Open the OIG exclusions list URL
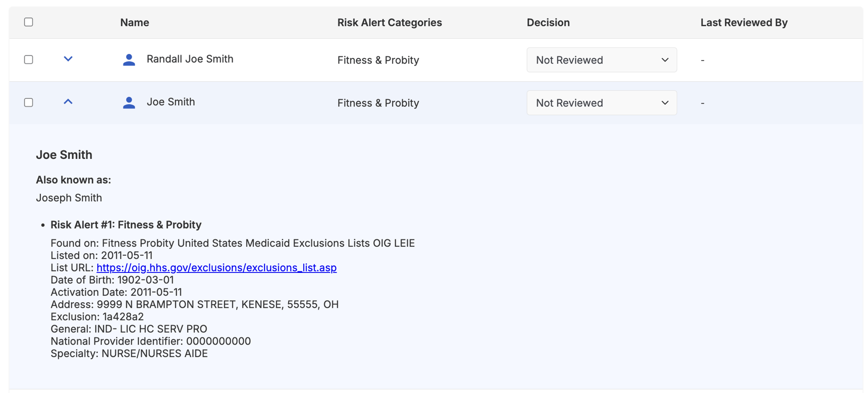868x393 pixels. [x=217, y=267]
